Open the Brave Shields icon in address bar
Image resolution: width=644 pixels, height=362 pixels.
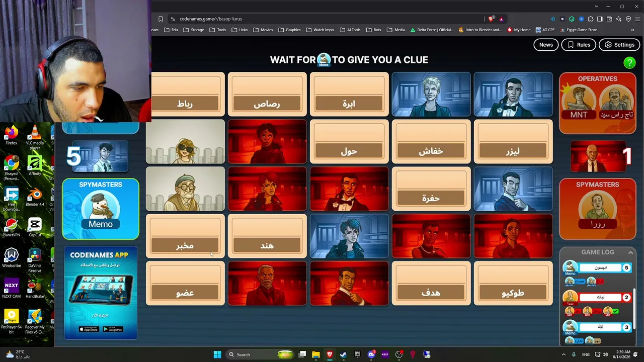(x=491, y=19)
